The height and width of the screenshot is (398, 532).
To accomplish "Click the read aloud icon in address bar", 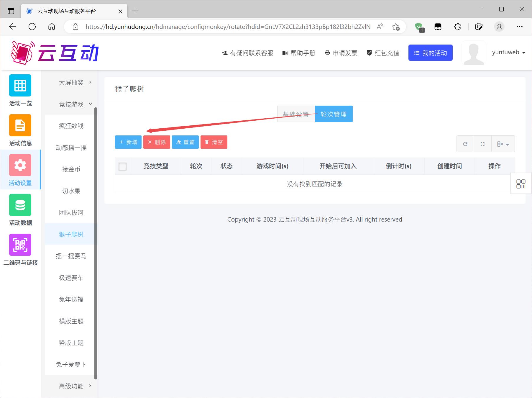I will point(380,27).
